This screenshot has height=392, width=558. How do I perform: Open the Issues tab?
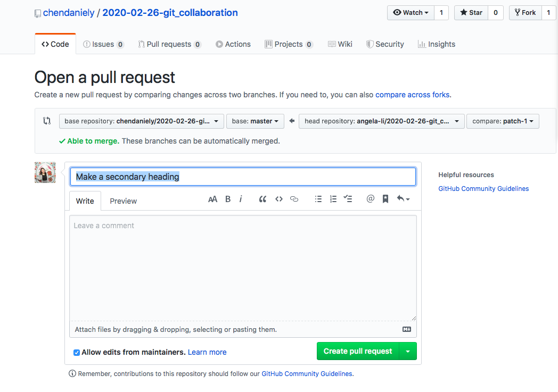tap(103, 44)
